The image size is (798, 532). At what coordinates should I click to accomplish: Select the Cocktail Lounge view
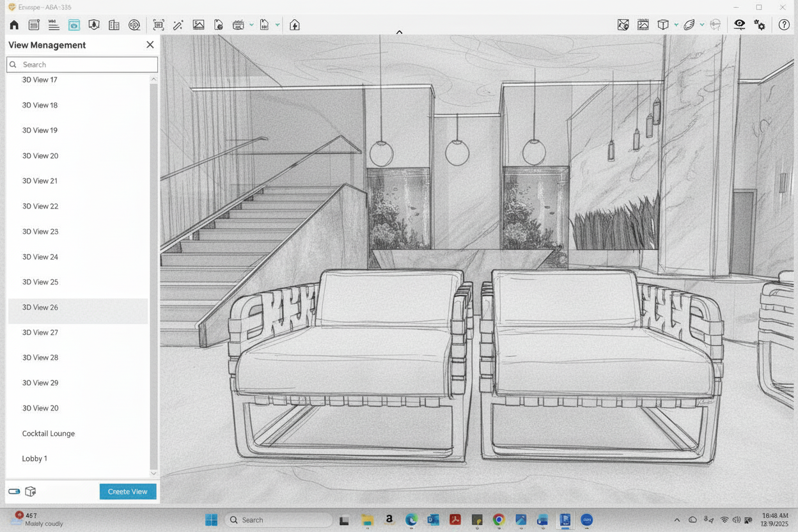point(49,434)
